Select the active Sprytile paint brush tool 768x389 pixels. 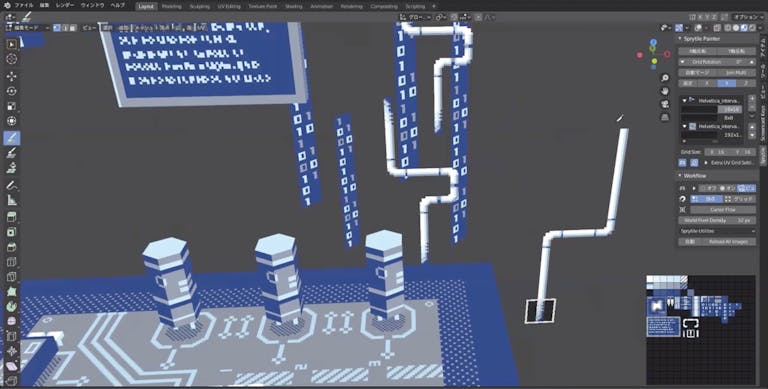(x=12, y=138)
